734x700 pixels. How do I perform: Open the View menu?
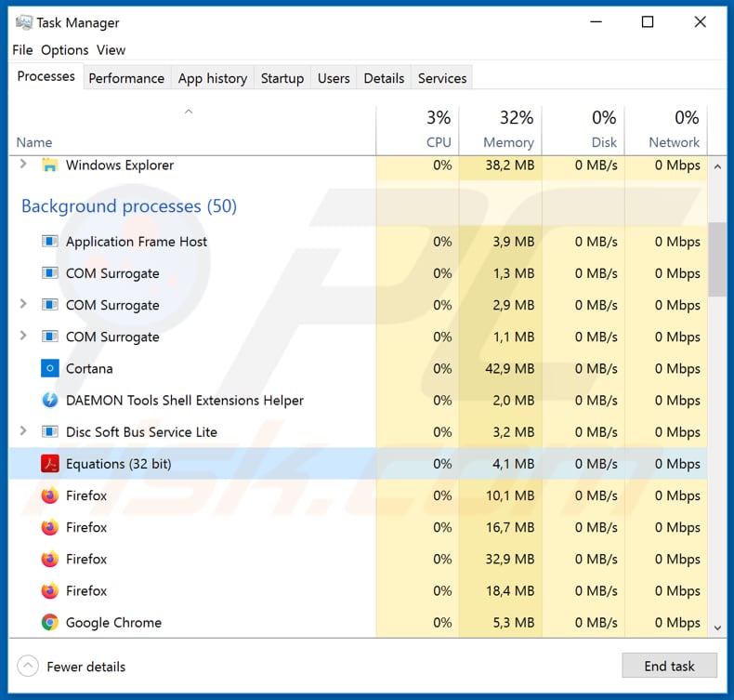tap(111, 49)
